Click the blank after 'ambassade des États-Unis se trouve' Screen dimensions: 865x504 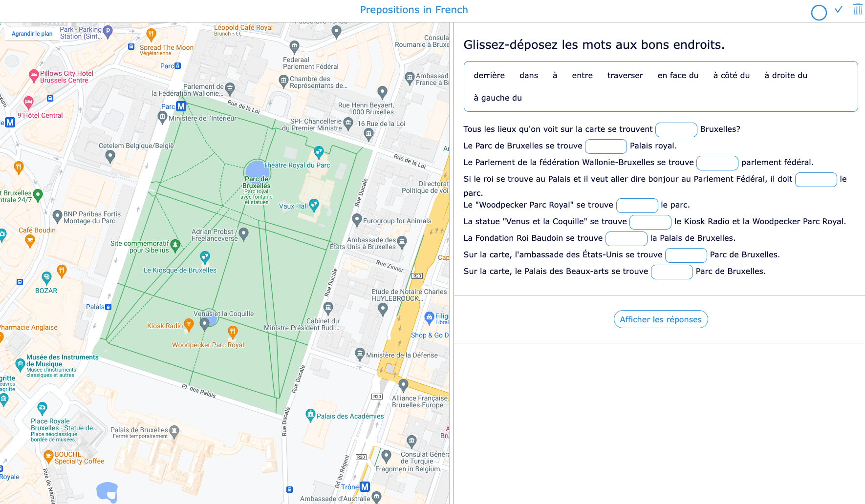(x=686, y=255)
